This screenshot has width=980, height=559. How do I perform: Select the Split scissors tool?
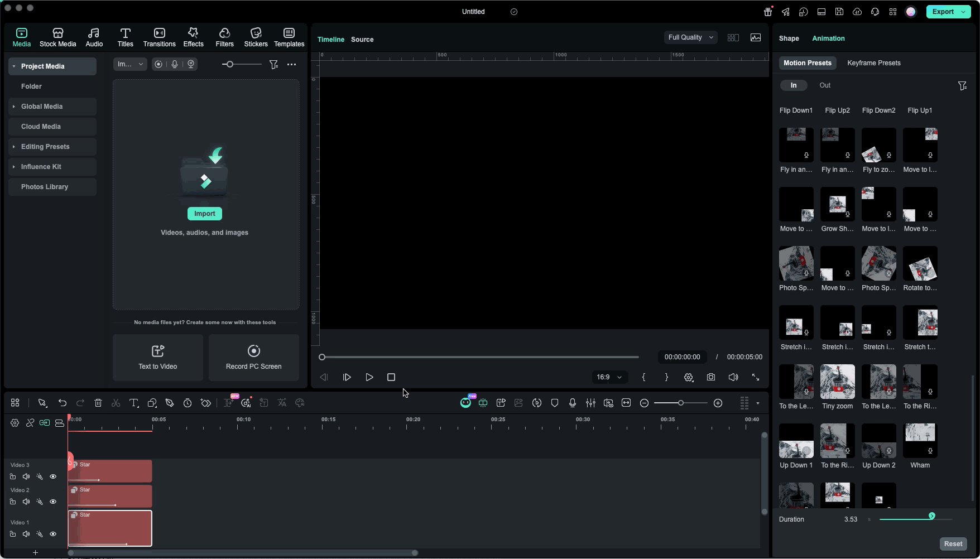point(116,403)
